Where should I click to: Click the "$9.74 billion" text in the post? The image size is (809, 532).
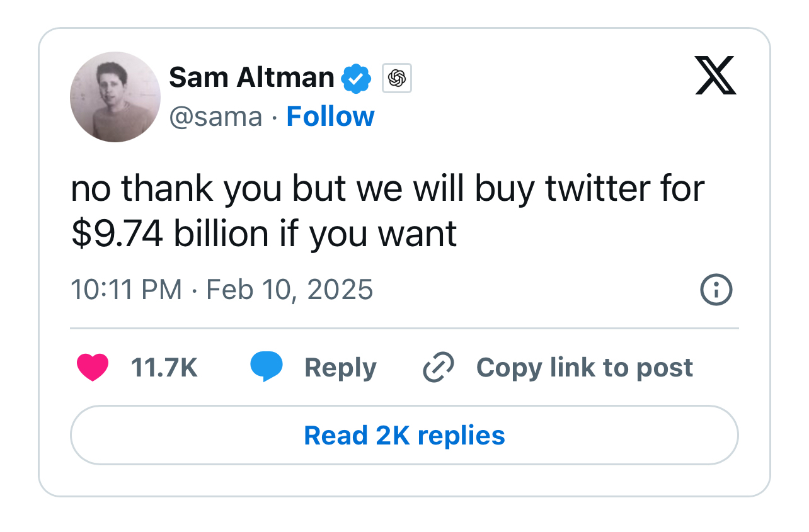[170, 234]
